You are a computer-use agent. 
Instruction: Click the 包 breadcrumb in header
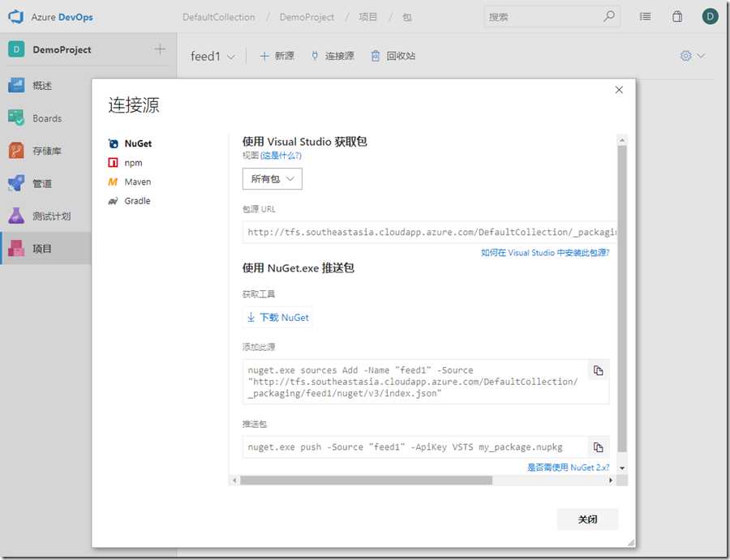click(x=407, y=17)
